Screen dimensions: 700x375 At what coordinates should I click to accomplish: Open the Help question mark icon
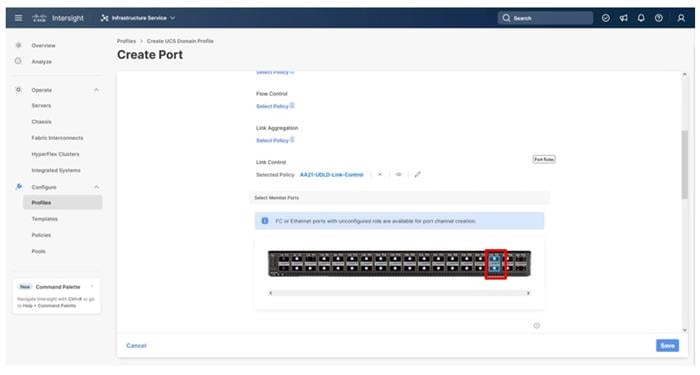[658, 18]
